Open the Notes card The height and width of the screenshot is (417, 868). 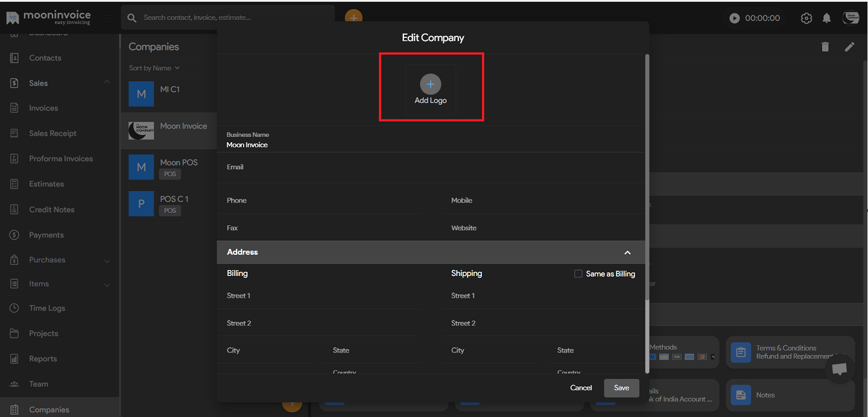[x=790, y=395]
